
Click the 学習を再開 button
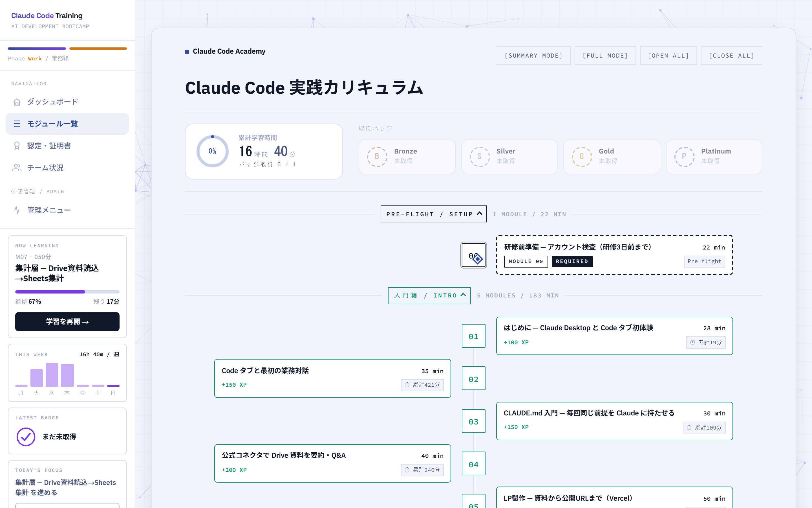pos(67,321)
